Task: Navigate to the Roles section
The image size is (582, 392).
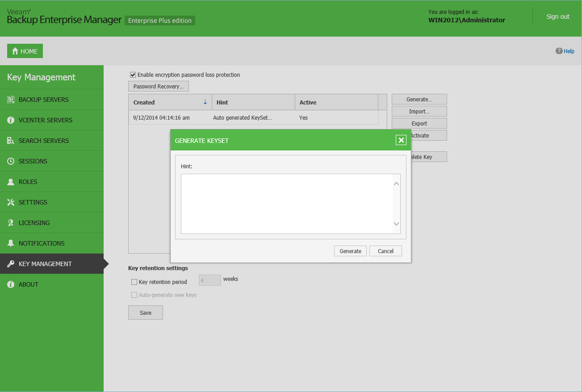Action: [52, 182]
